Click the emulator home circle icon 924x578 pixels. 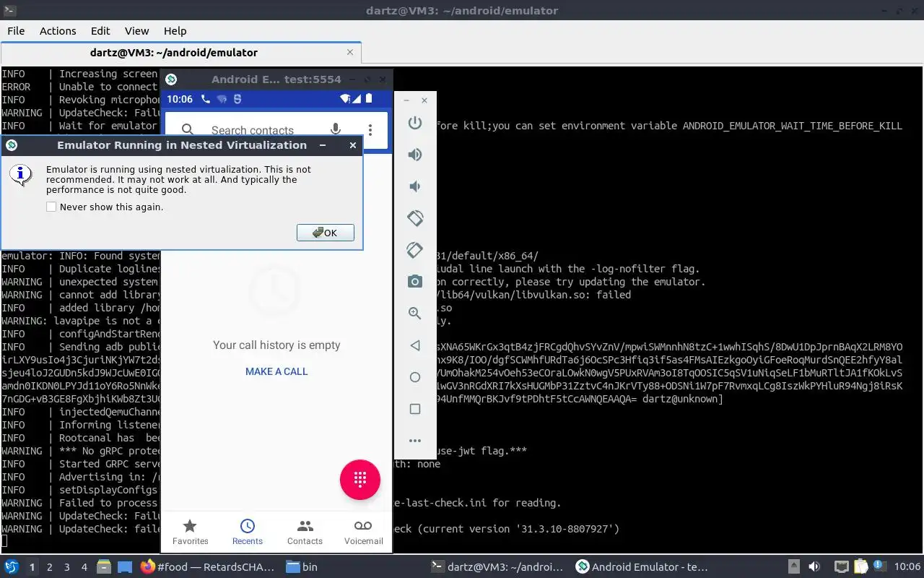[x=415, y=377]
